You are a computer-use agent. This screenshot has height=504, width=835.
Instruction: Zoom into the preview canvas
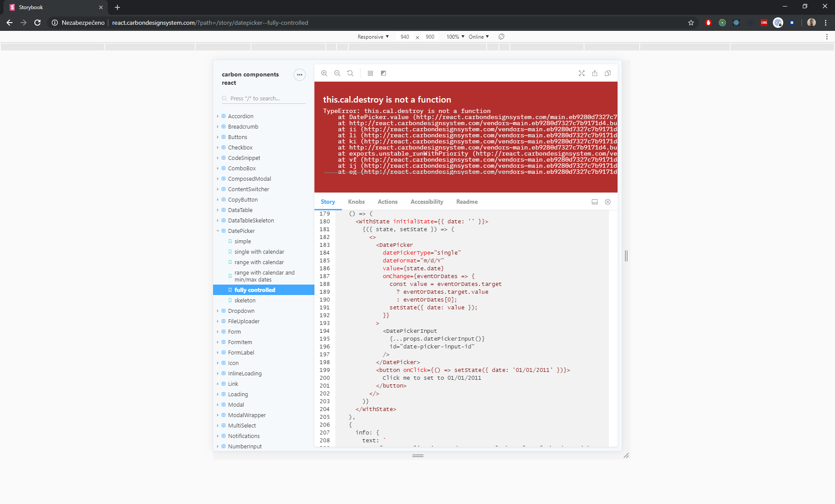click(324, 73)
